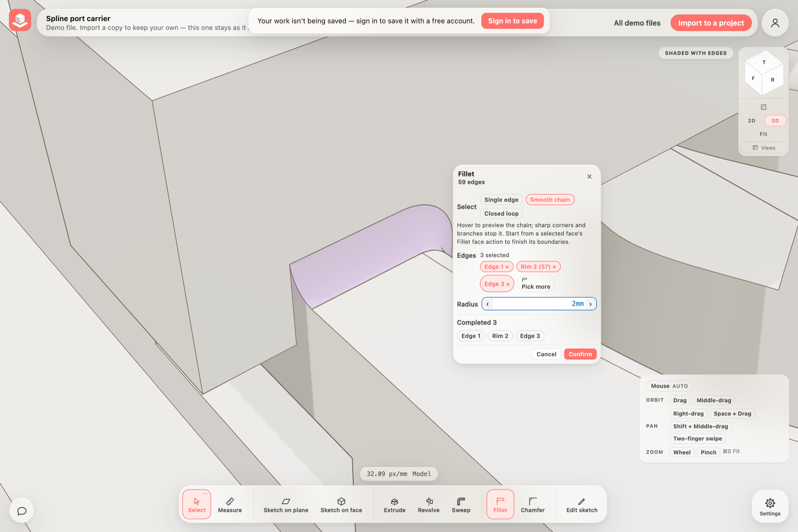
Task: Cancel the fillet operation
Action: pyautogui.click(x=546, y=354)
